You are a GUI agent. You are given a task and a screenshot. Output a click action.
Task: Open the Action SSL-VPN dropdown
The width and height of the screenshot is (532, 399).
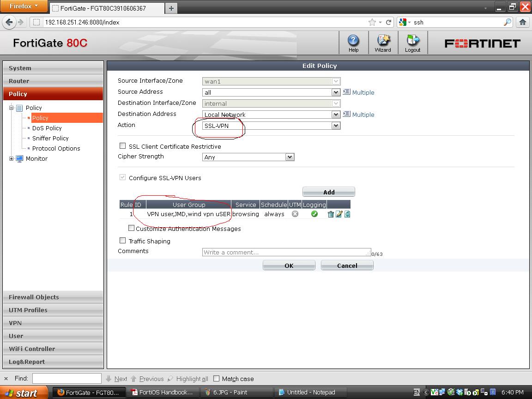coord(271,126)
